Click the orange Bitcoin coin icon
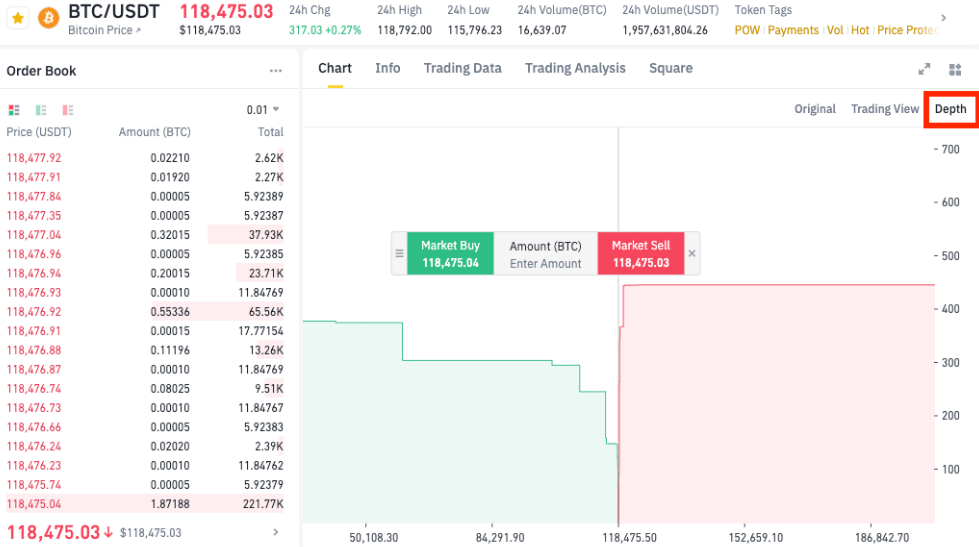The height and width of the screenshot is (547, 979). coord(47,18)
